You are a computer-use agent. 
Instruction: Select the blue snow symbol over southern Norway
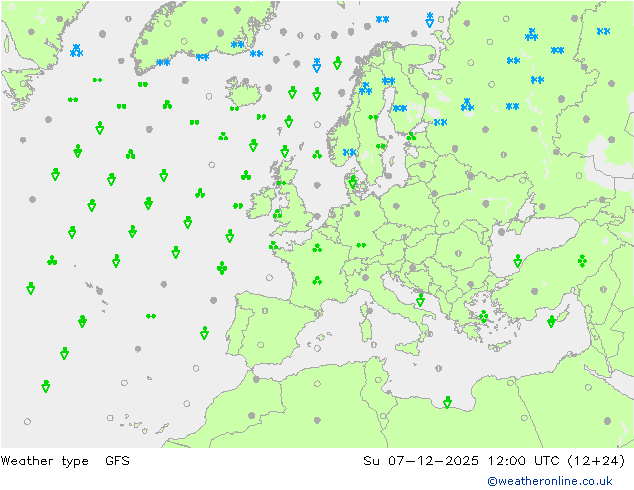(349, 152)
